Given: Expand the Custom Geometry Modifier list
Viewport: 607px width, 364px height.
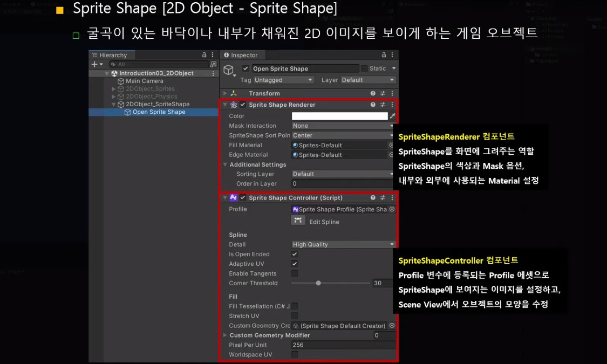Looking at the screenshot, I should [225, 335].
